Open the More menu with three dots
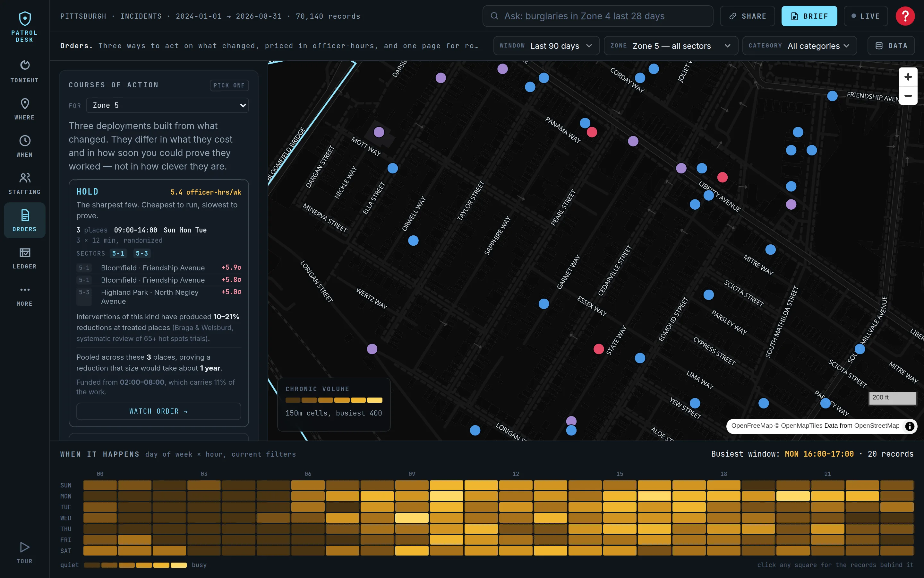The width and height of the screenshot is (924, 578). click(24, 295)
